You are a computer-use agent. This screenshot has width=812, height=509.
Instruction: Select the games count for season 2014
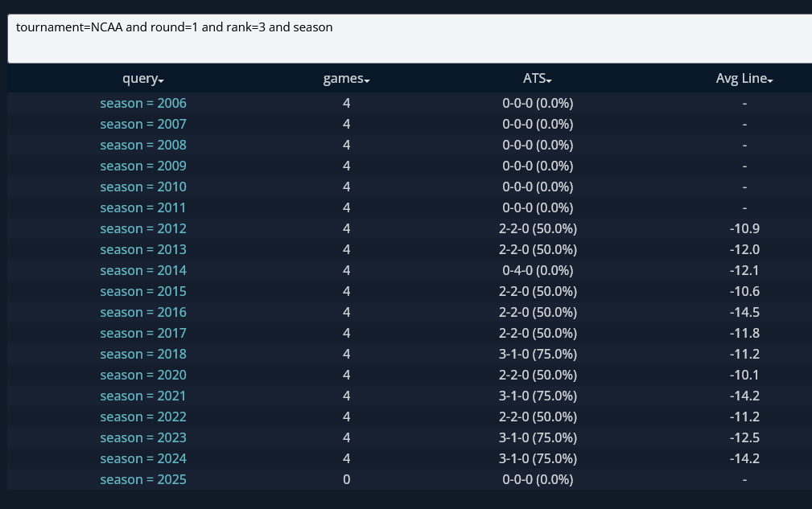tap(346, 270)
